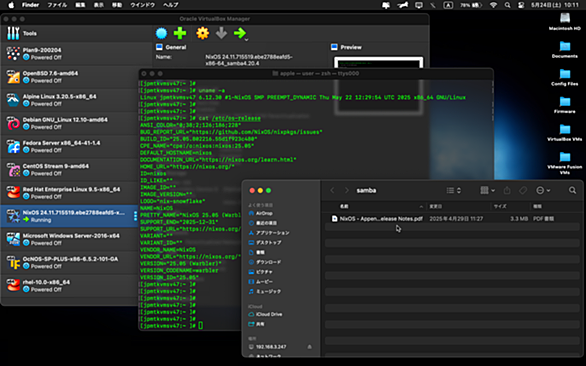
Task: Open the running NixOS VM's item menu button
Action: click(x=135, y=216)
